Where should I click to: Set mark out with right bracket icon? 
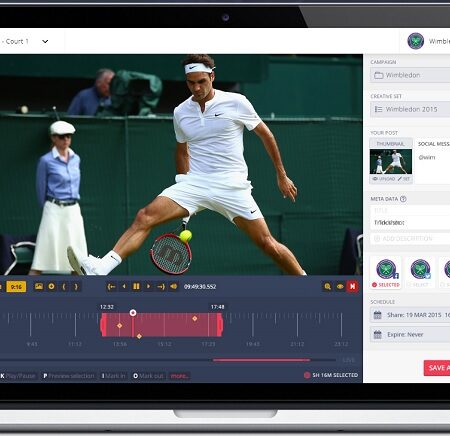tap(76, 286)
